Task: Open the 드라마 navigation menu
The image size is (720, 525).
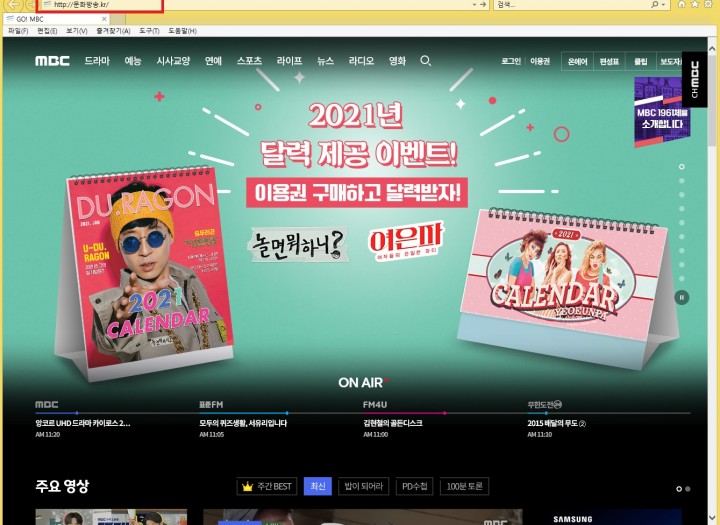Action: (97, 61)
